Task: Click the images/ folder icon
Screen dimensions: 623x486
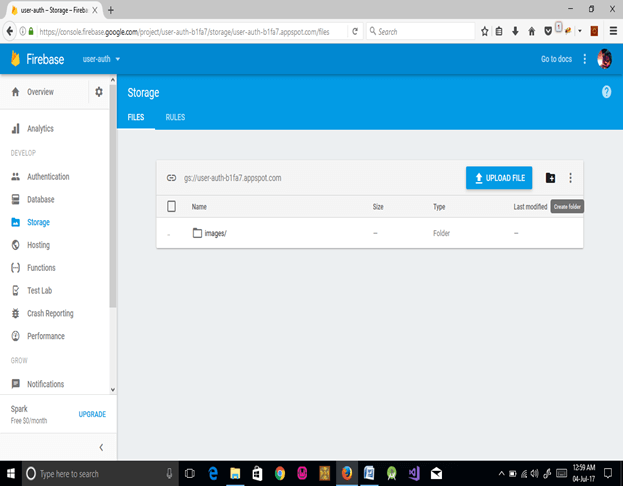Action: click(x=197, y=233)
